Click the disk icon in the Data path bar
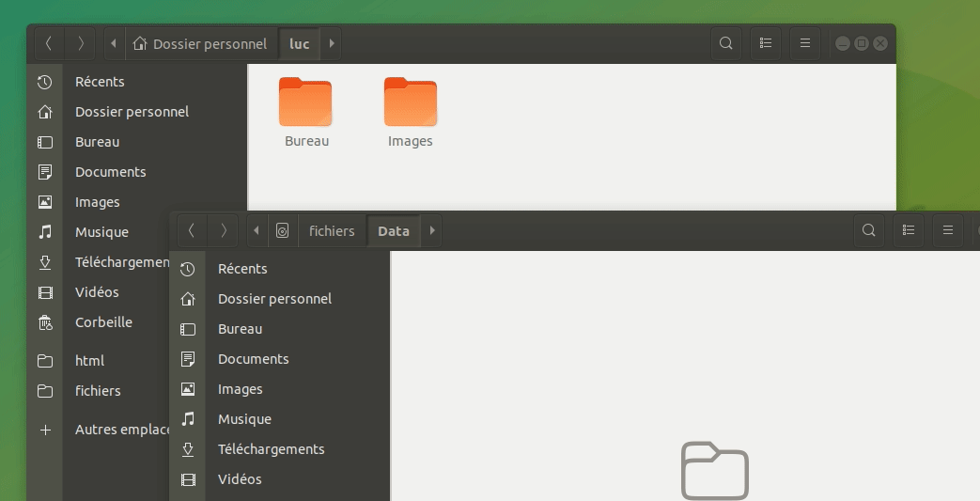 [x=282, y=230]
